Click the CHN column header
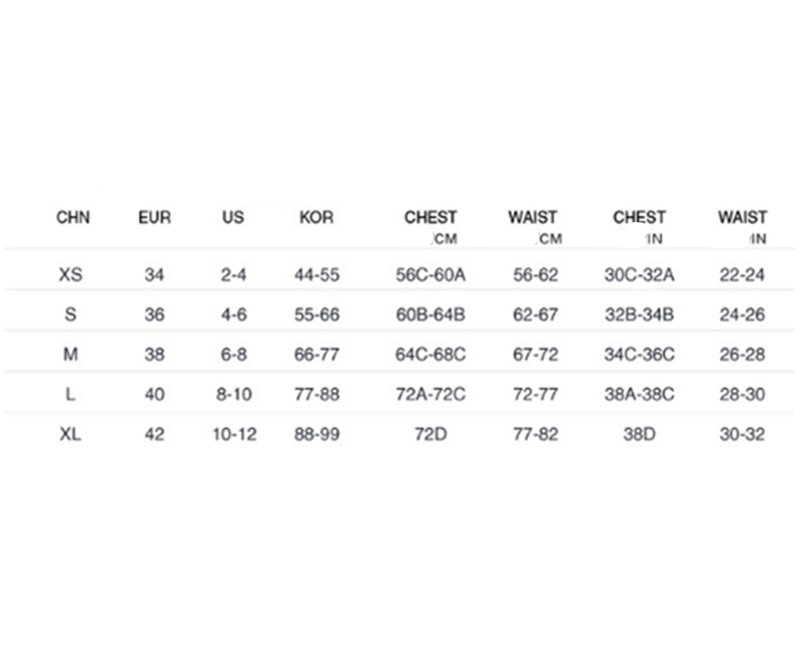The image size is (812, 664). pos(73,218)
